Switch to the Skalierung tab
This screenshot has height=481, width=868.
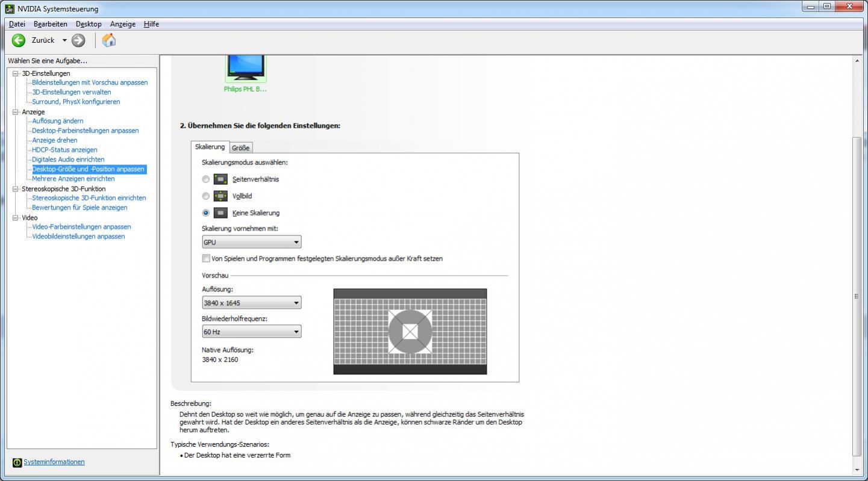(210, 147)
